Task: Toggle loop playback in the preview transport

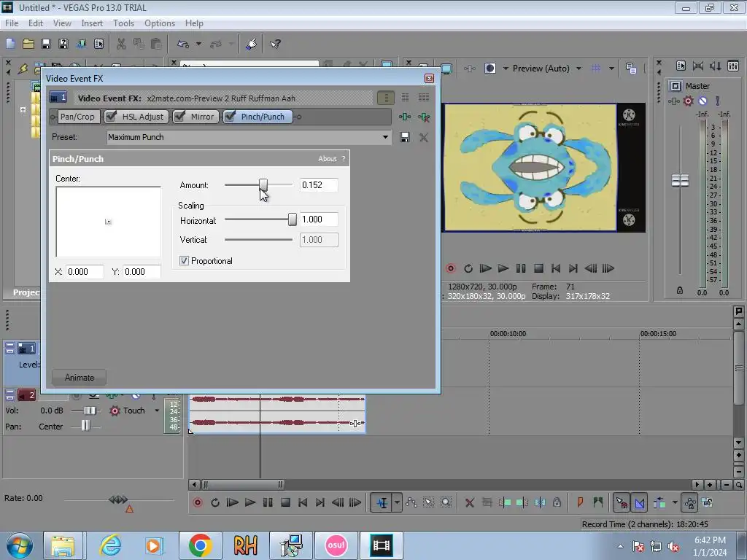Action: click(468, 268)
